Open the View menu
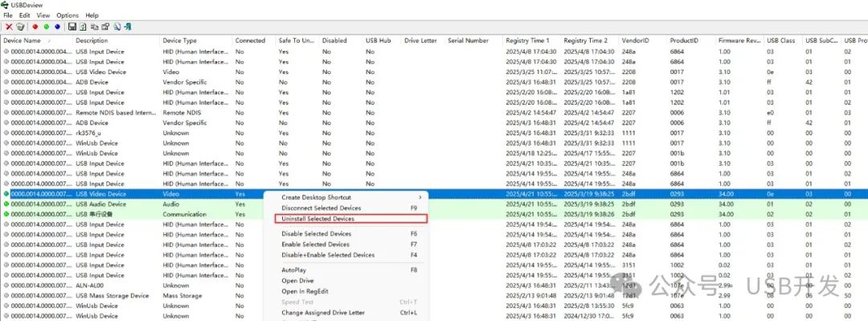This screenshot has width=868, height=321. (x=43, y=15)
